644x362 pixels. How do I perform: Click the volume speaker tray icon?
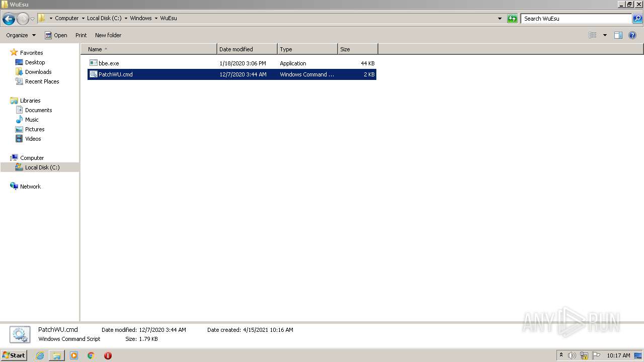pyautogui.click(x=572, y=355)
